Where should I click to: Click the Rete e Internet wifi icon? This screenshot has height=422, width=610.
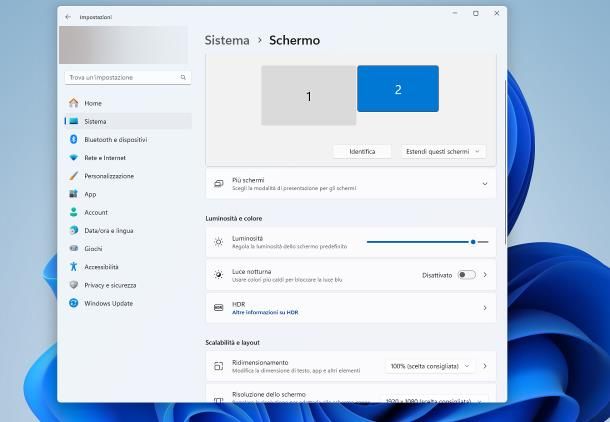74,158
